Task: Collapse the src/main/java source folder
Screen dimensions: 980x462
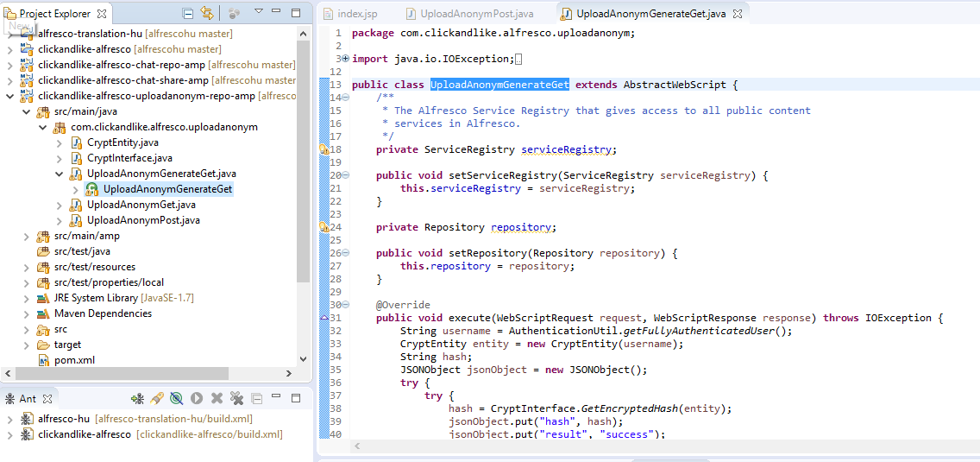Action: (x=26, y=111)
